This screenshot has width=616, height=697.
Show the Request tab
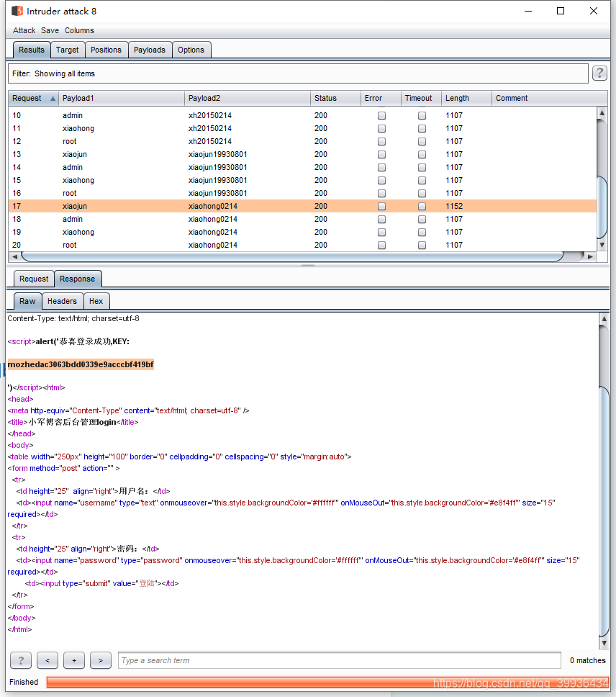pyautogui.click(x=34, y=279)
